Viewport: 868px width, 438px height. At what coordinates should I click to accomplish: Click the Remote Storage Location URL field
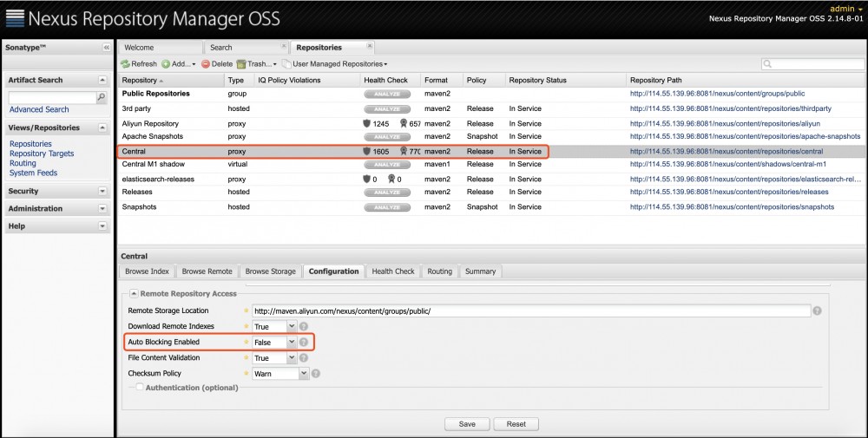(x=530, y=311)
